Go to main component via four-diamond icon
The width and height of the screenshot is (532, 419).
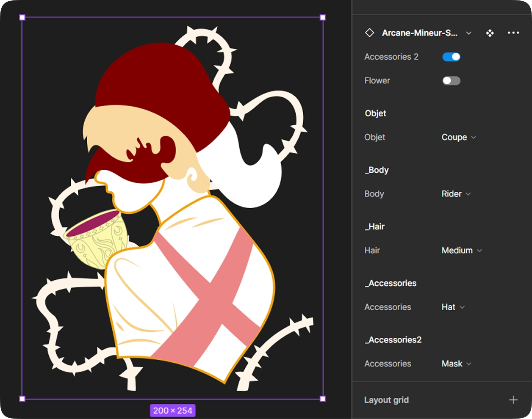[x=490, y=33]
